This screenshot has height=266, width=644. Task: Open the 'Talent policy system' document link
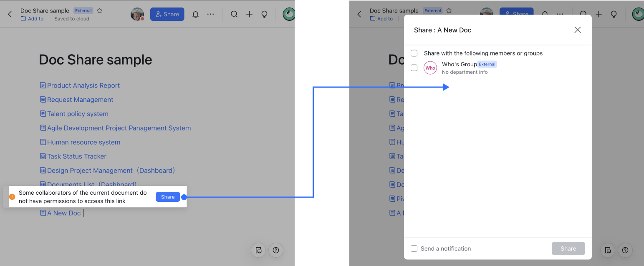(78, 113)
